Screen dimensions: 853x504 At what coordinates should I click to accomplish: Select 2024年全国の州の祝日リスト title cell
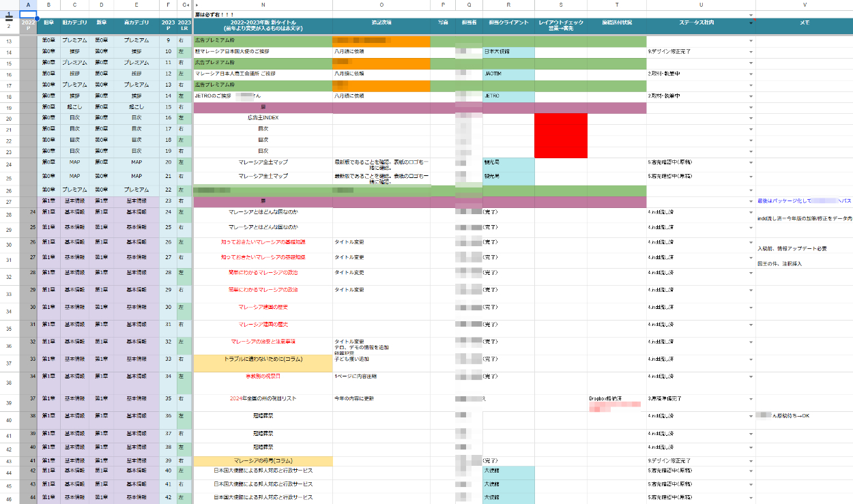point(263,398)
